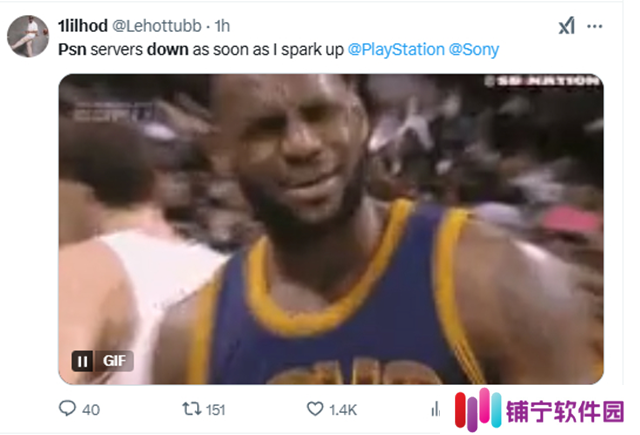Click the 1.4K likes count
Viewport: 640px width, 435px height.
[x=343, y=410]
